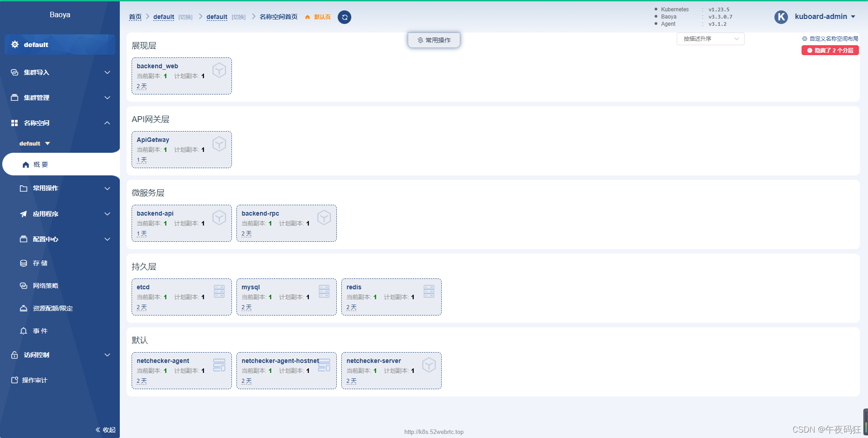Click the cube icon on backend-rpc card
Image resolution: width=868 pixels, height=438 pixels.
coord(324,218)
